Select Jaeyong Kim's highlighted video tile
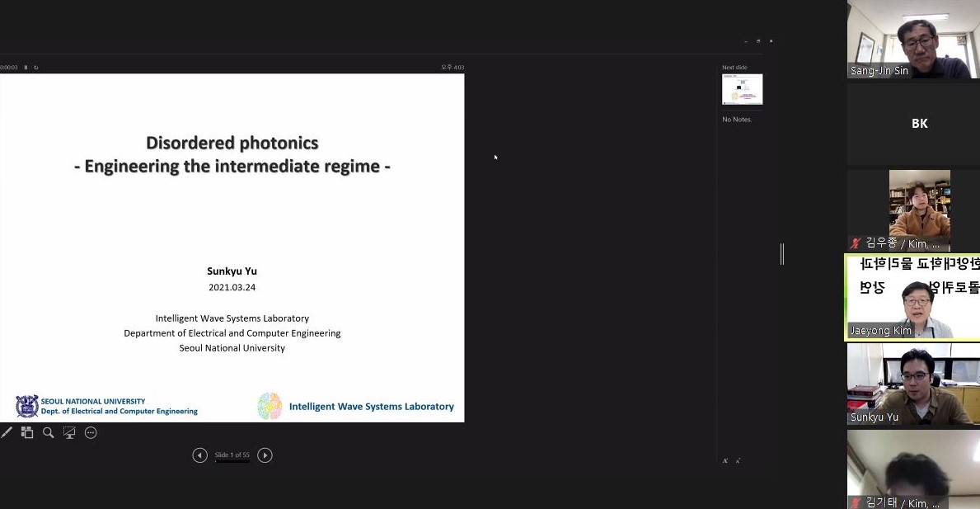Screen dimensions: 980x509 (x=913, y=297)
